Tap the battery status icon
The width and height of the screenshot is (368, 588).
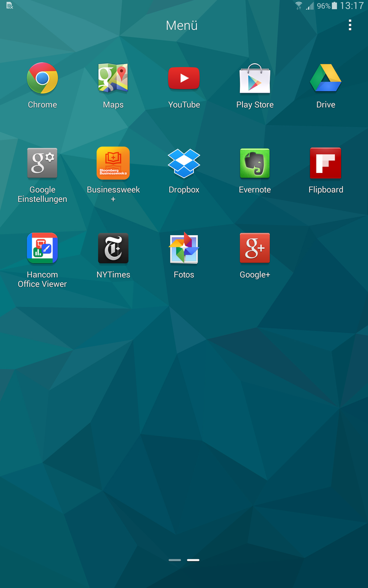[335, 6]
